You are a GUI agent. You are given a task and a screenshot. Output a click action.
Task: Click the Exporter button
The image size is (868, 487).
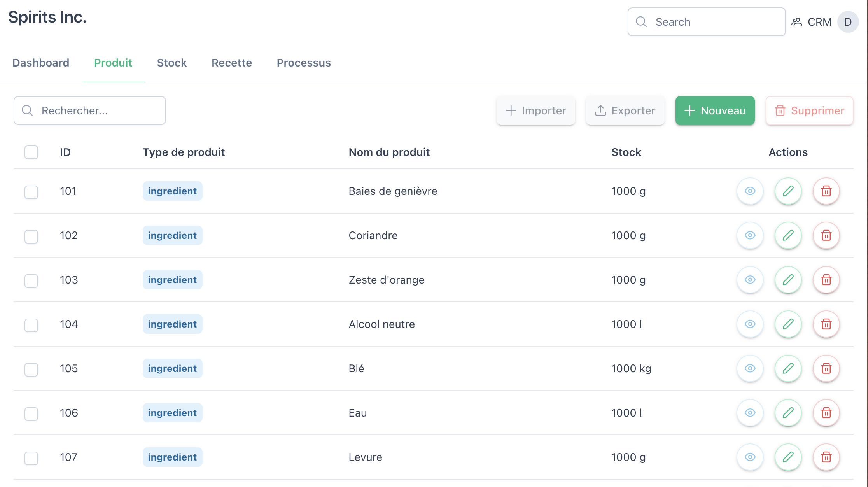pos(625,110)
